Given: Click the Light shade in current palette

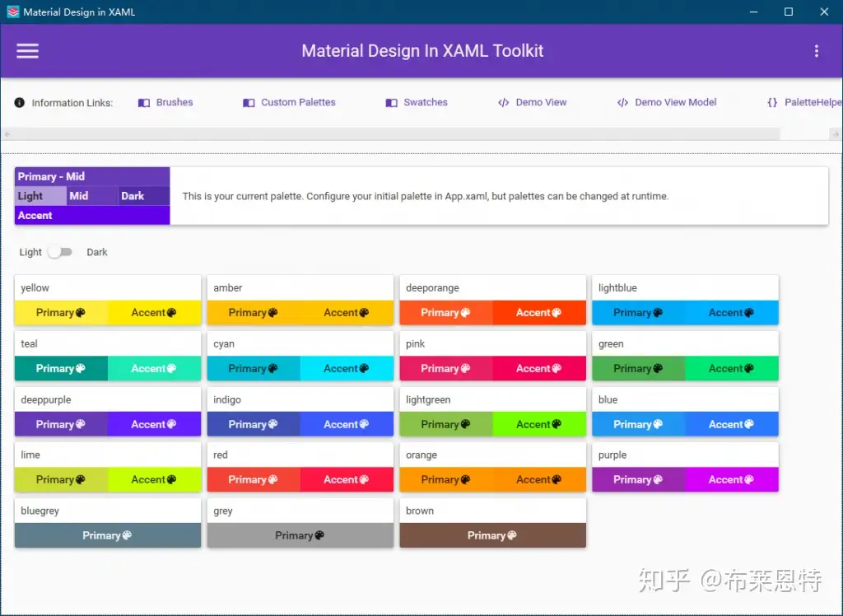Looking at the screenshot, I should pyautogui.click(x=40, y=196).
